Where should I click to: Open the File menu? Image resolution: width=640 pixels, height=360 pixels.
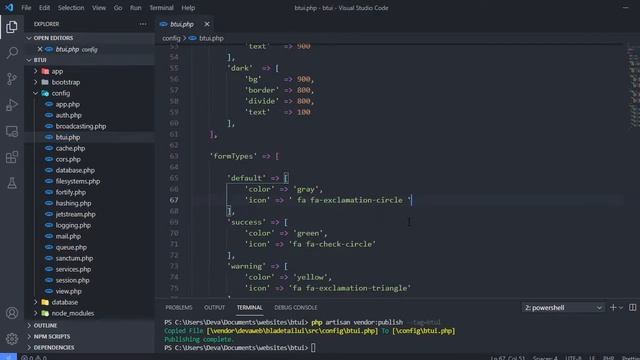pyautogui.click(x=26, y=8)
